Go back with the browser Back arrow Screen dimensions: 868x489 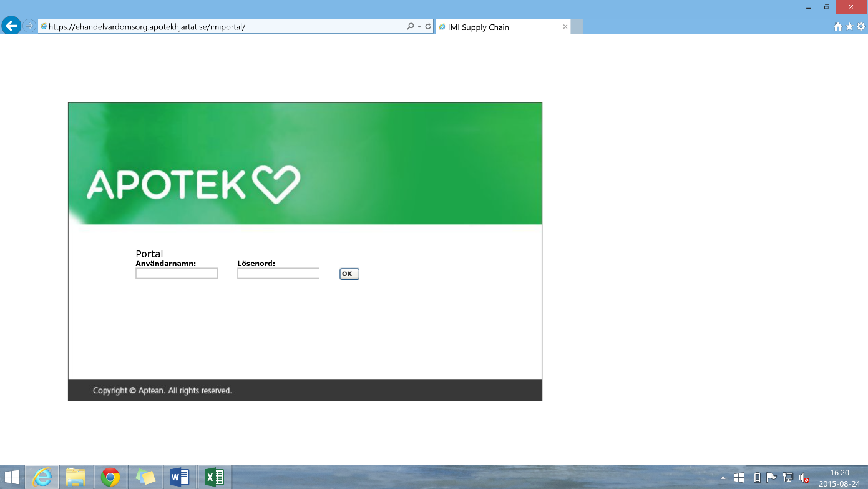(x=11, y=26)
